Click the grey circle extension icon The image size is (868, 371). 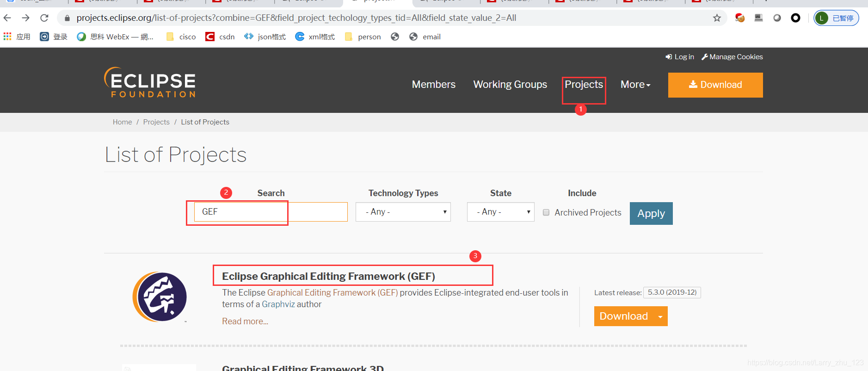pos(777,18)
